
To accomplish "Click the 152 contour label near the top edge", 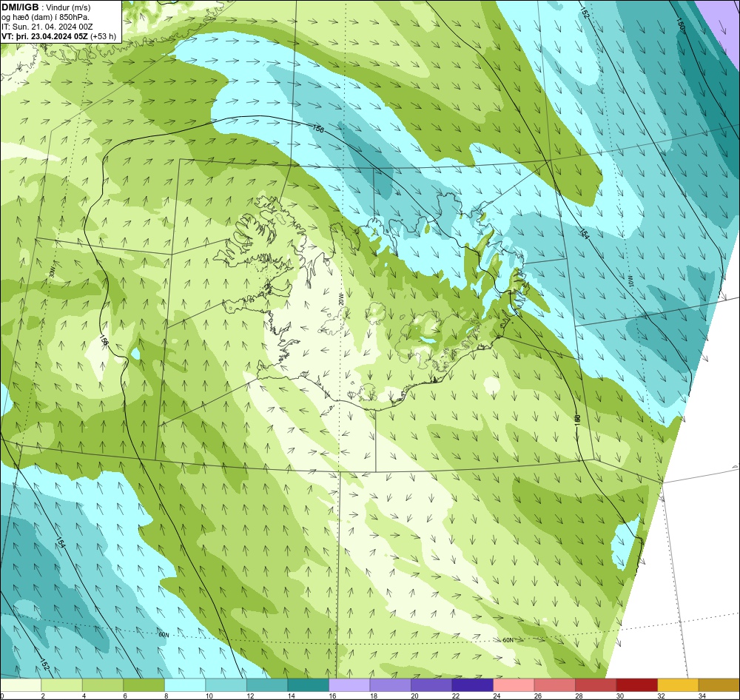I will click(585, 13).
